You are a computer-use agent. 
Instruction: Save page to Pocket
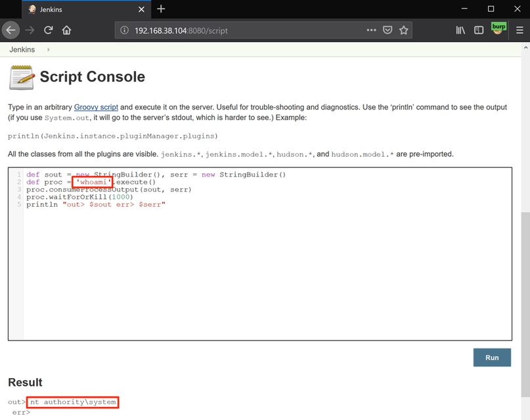[x=388, y=30]
